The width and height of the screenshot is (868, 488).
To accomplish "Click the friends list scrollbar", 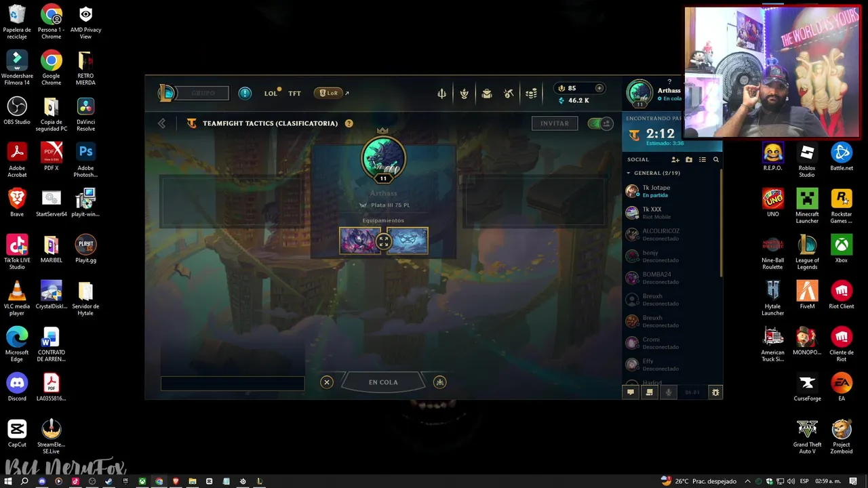I will coord(721,222).
